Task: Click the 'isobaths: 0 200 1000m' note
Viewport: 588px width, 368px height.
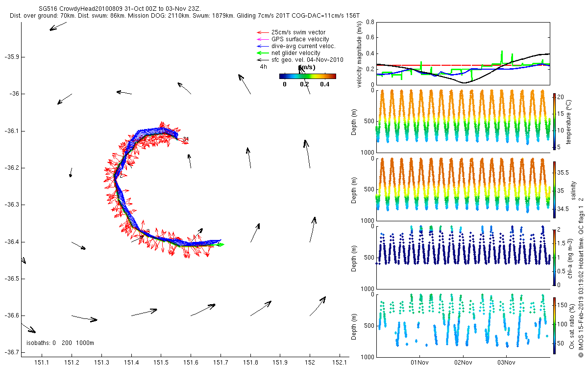Action: [60, 342]
